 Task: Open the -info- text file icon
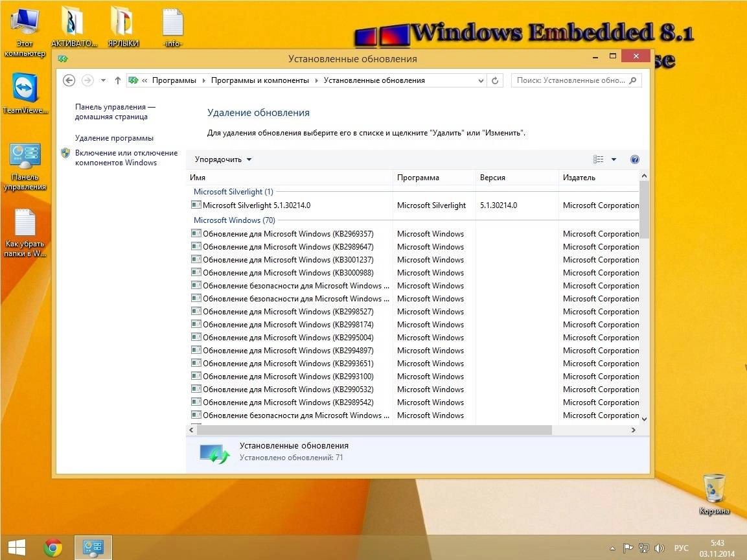(172, 27)
